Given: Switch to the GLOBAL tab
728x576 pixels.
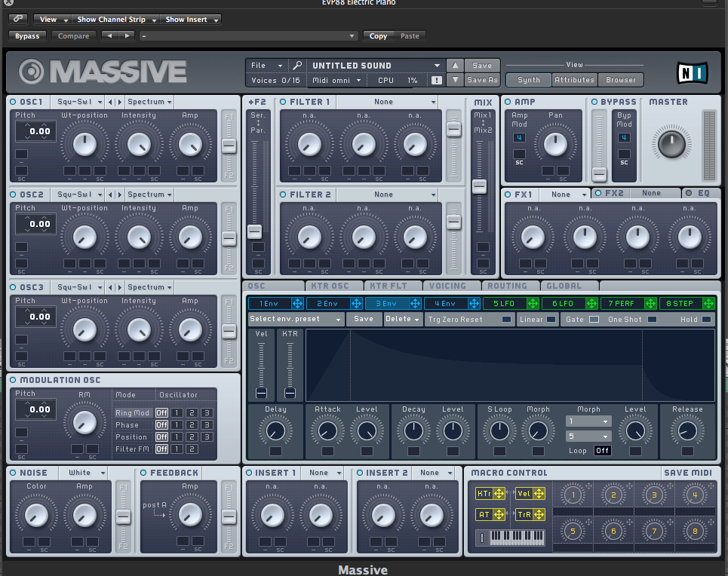Looking at the screenshot, I should (570, 286).
